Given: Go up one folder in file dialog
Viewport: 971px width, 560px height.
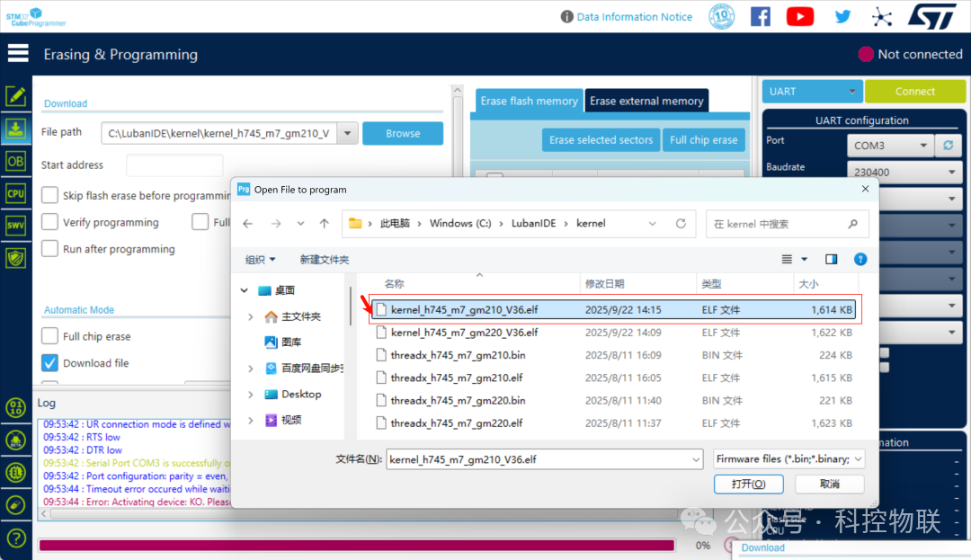Looking at the screenshot, I should point(324,224).
